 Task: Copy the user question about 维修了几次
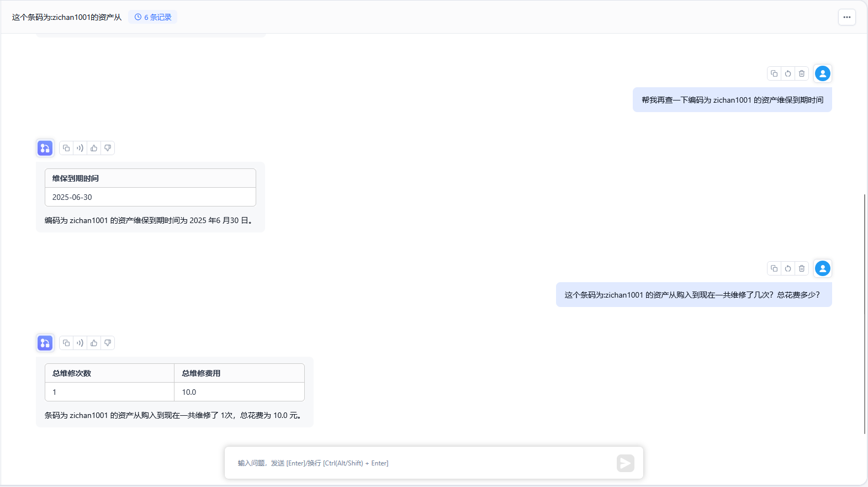tap(774, 268)
